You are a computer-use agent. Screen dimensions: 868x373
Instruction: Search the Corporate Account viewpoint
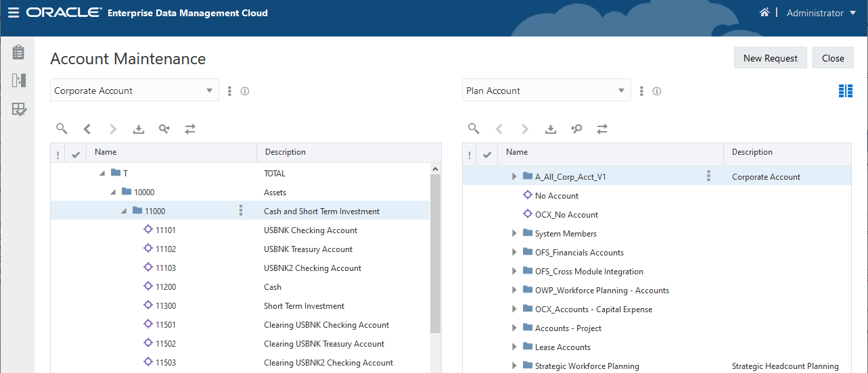point(62,128)
